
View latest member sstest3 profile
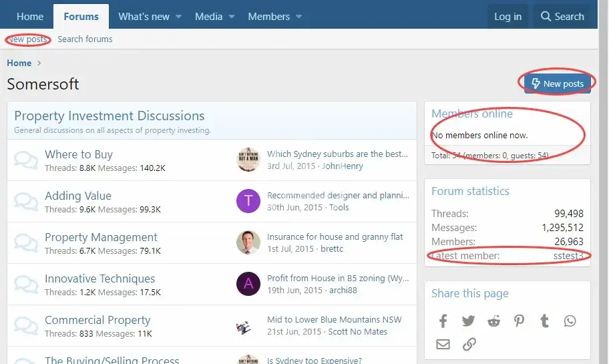568,256
